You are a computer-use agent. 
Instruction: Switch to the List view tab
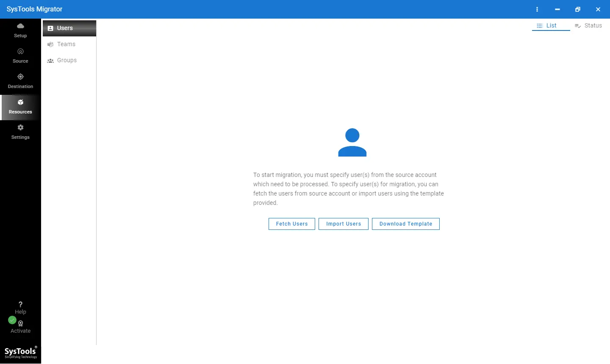tap(551, 25)
